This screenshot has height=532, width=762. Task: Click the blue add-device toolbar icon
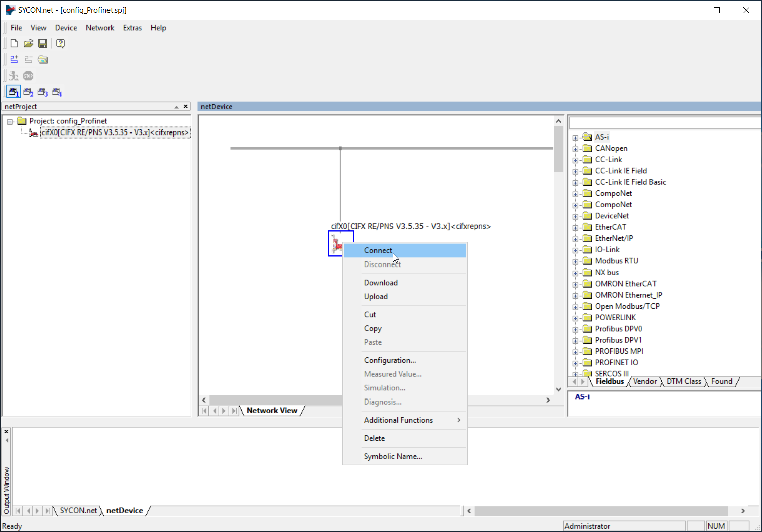point(14,60)
